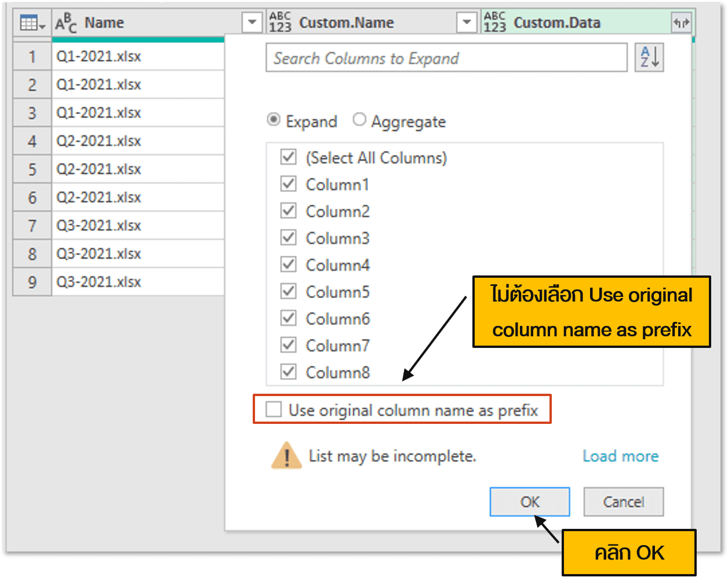Click the text data type icon on Name column
This screenshot has height=588, width=728.
(x=65, y=22)
